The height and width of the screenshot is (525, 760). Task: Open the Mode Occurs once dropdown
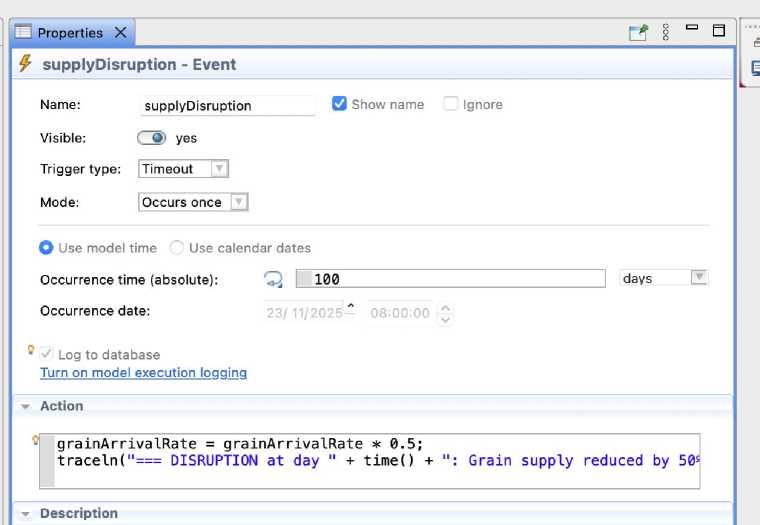[x=193, y=202]
